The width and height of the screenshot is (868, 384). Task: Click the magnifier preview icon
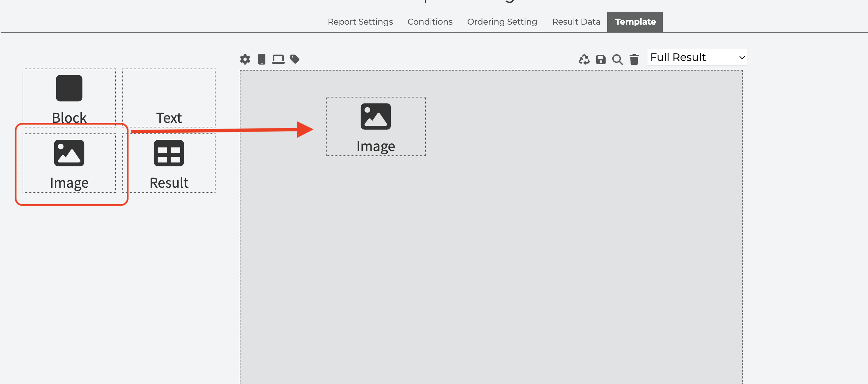(617, 60)
